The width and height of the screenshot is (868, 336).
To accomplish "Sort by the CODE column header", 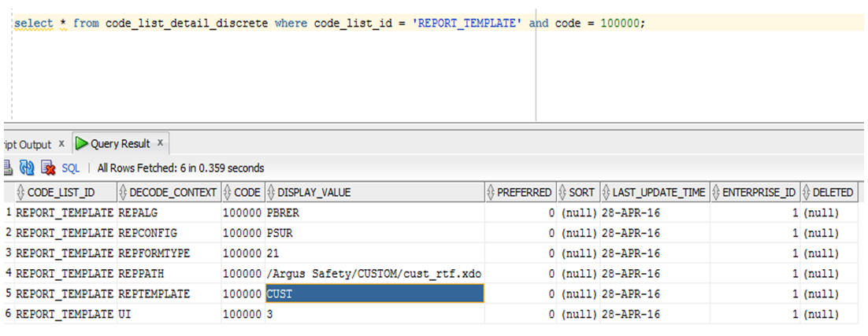I will (243, 192).
